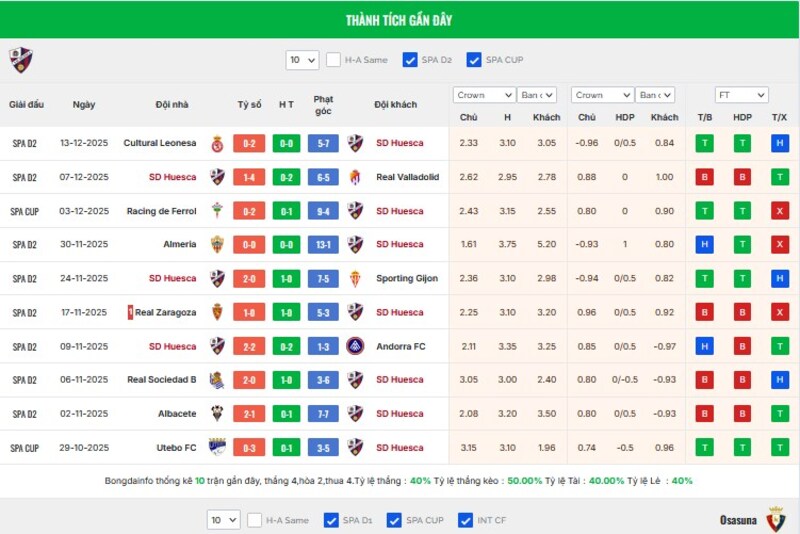This screenshot has height=534, width=800.
Task: Click the Andorra FC team crest
Action: [356, 346]
